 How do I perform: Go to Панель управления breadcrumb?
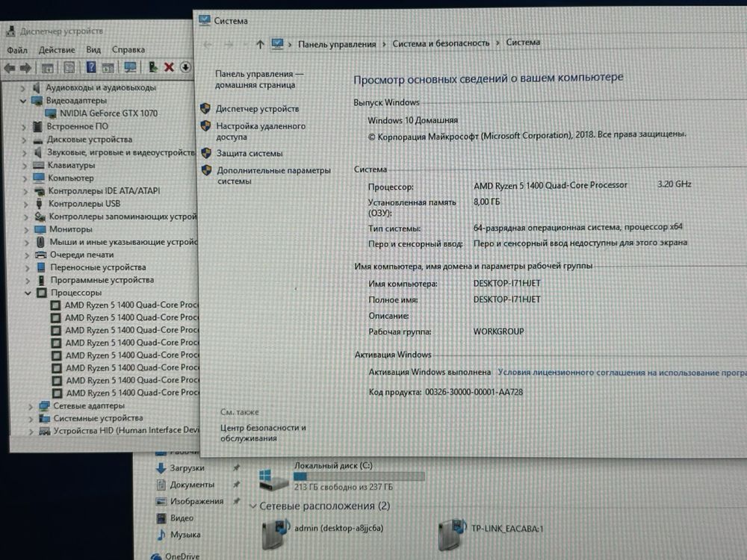[x=337, y=44]
